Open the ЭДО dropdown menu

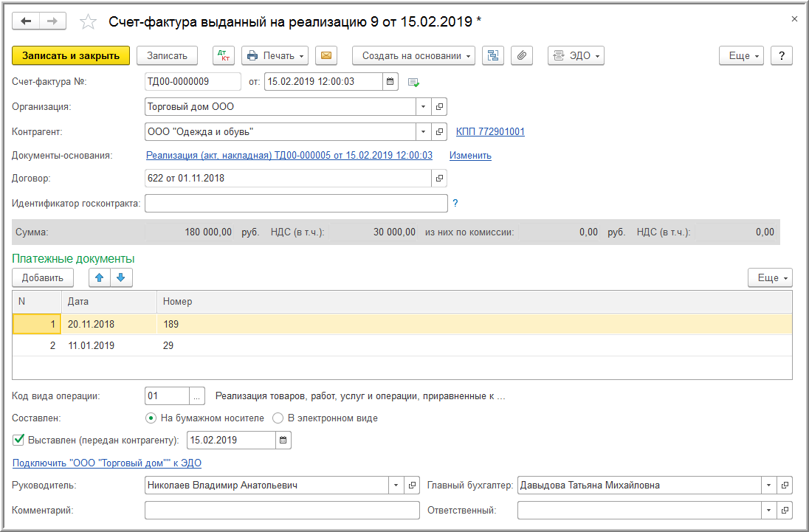pyautogui.click(x=576, y=55)
